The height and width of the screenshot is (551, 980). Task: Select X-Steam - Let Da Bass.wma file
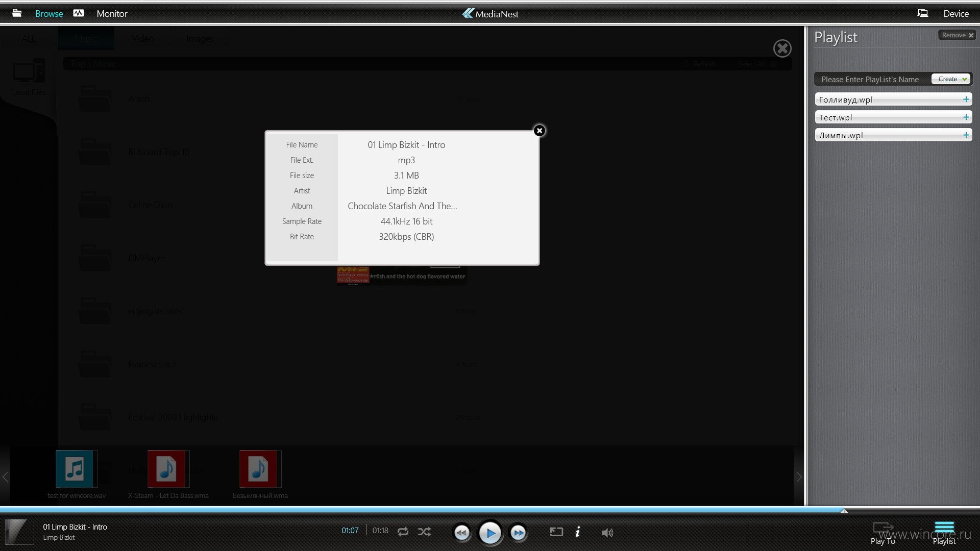tap(168, 474)
